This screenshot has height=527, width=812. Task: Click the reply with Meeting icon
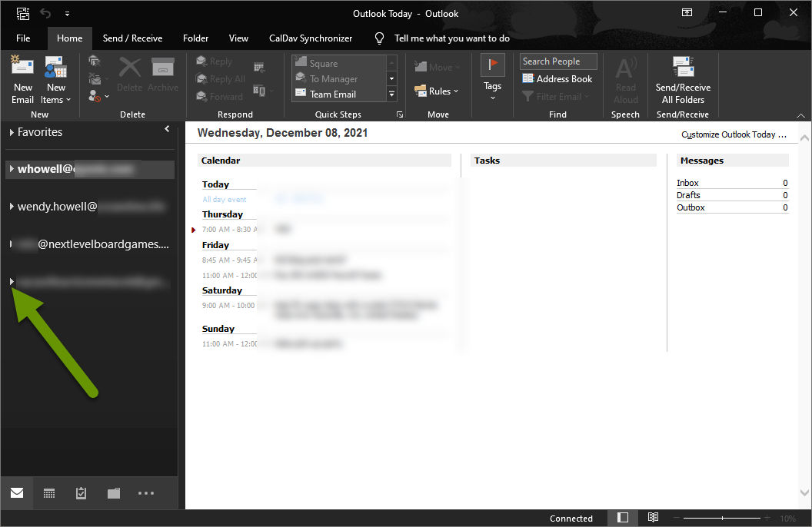point(259,68)
